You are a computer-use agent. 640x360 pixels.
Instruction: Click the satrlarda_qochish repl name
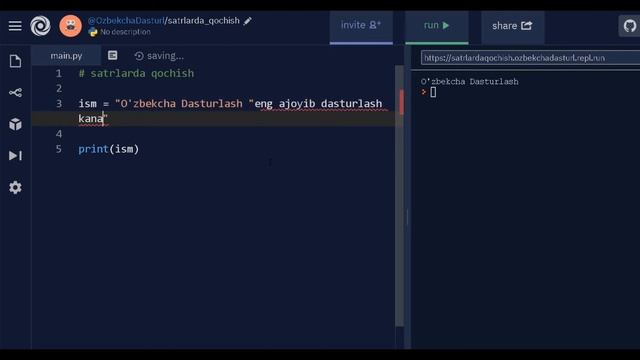pyautogui.click(x=203, y=21)
